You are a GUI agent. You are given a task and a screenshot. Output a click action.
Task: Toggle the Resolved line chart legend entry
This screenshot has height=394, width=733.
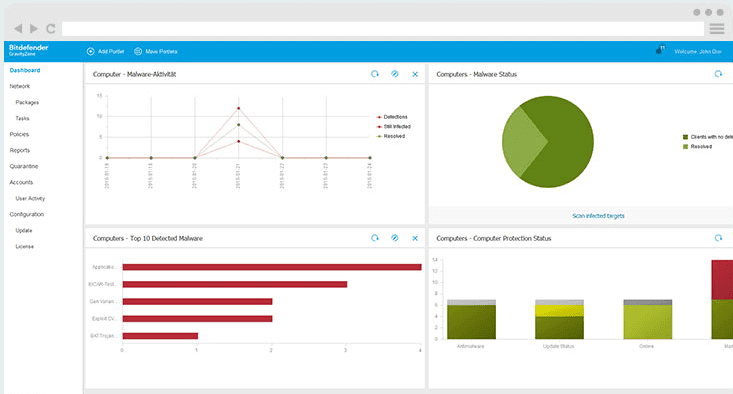391,136
